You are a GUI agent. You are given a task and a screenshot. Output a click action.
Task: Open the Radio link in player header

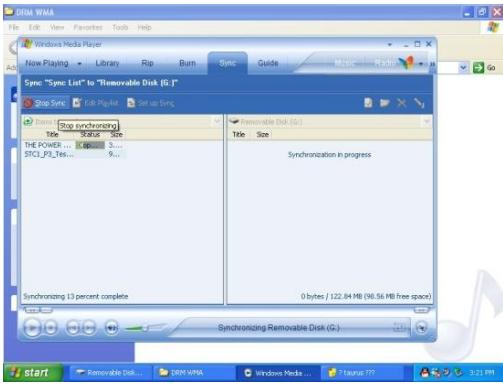[x=384, y=63]
